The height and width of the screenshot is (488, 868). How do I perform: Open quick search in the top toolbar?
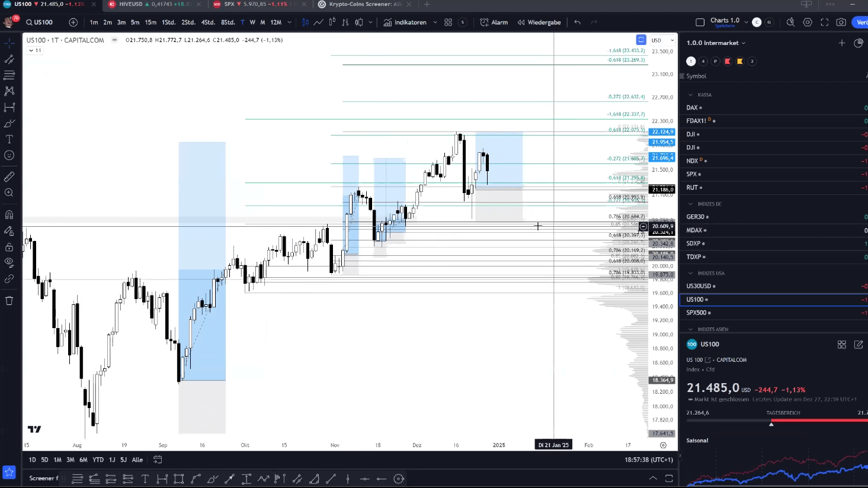point(790,23)
